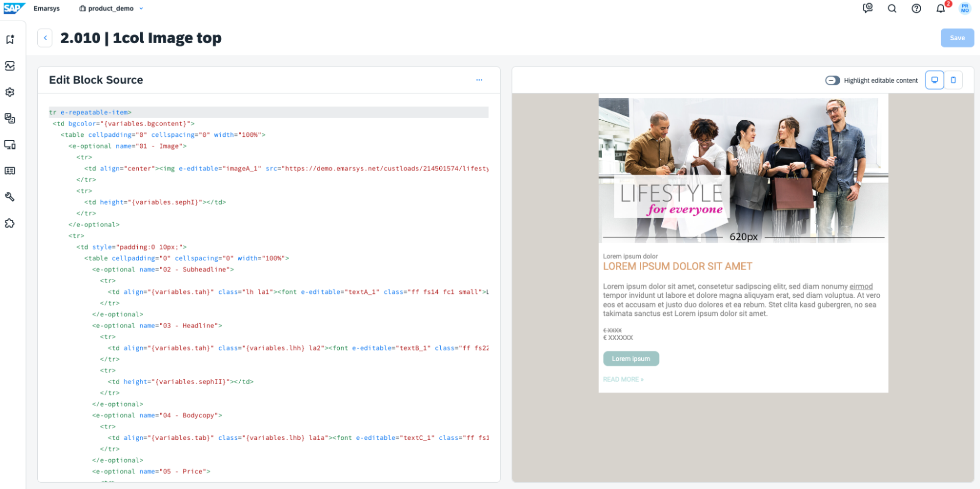Screen dimensions: 980x489
Task: Toggle Highlight editable content switch
Action: [832, 80]
